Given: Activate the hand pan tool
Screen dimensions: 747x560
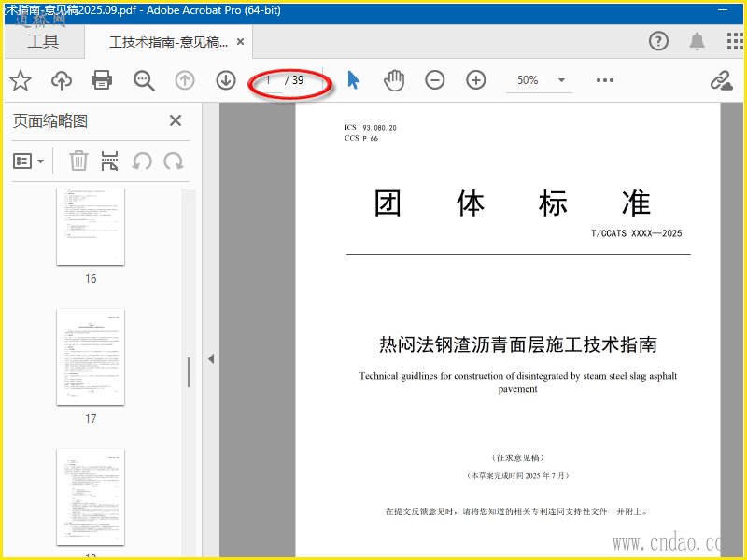Looking at the screenshot, I should (x=394, y=80).
